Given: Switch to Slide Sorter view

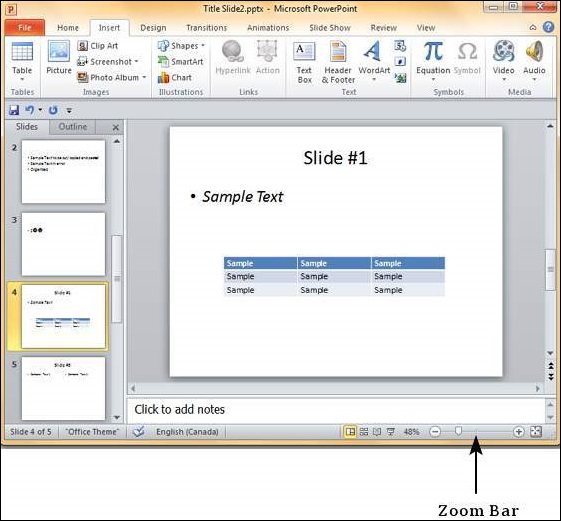Looking at the screenshot, I should click(x=364, y=432).
